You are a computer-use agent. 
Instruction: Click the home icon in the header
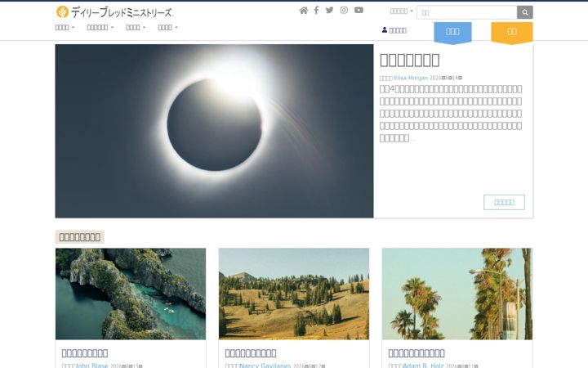pos(303,11)
